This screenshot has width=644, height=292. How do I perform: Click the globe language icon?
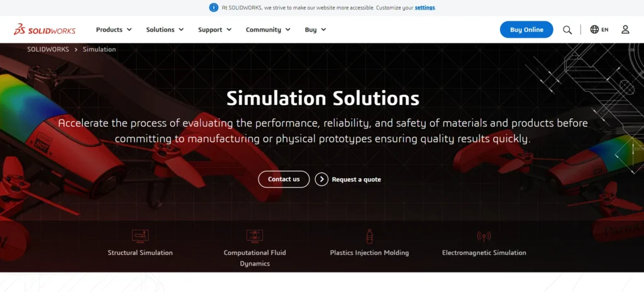click(594, 29)
